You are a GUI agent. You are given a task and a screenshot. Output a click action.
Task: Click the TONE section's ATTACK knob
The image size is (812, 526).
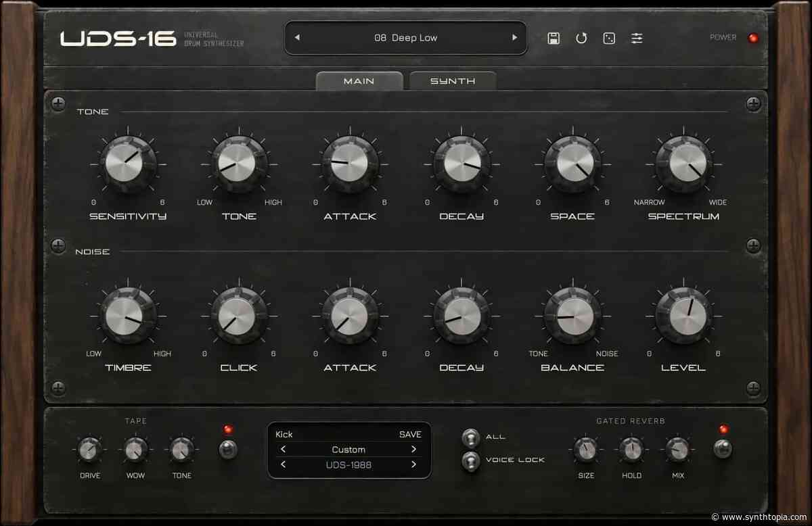point(351,163)
